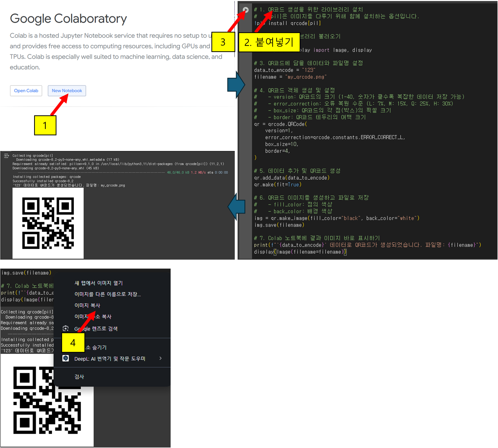Image resolution: width=498 pixels, height=448 pixels.
Task: Click the Google Lens search icon
Action: 66,329
